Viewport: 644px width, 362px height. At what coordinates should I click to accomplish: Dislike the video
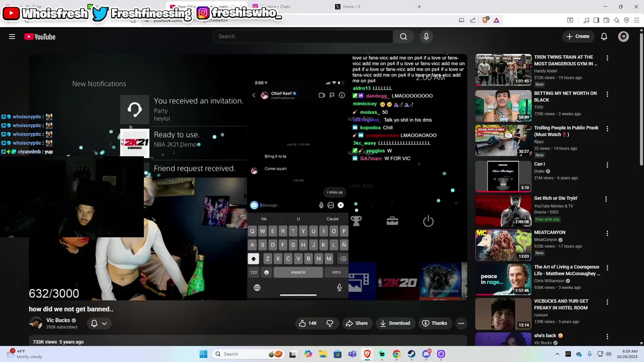330,323
